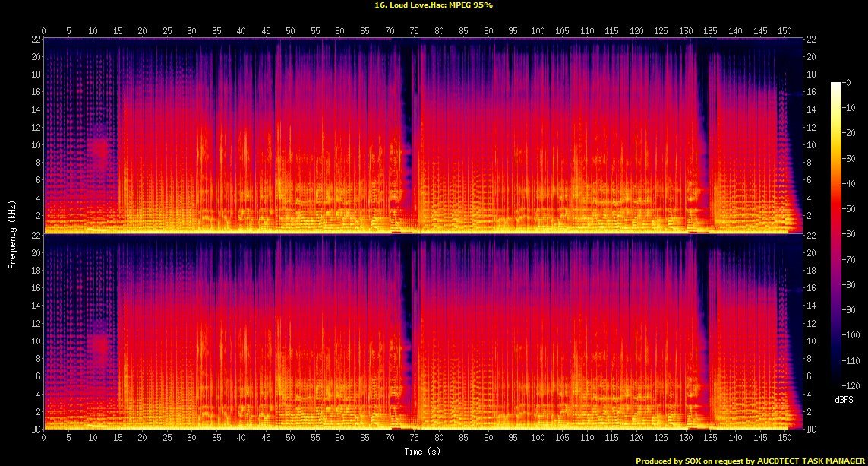Click the "-110" color scale label

click(851, 361)
